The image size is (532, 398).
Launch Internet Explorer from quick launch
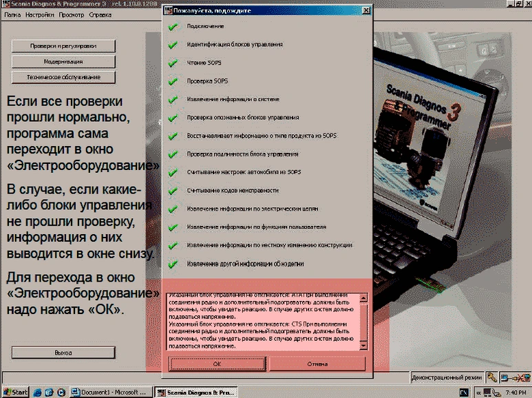36,392
